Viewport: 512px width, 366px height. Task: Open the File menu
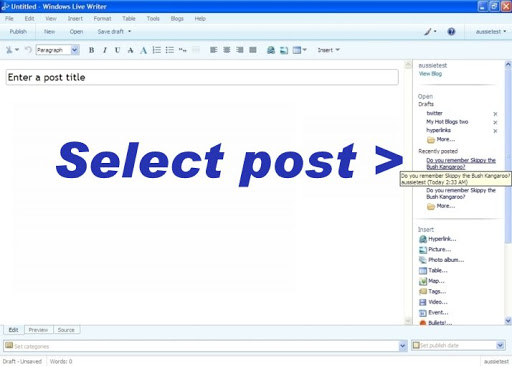(9, 19)
